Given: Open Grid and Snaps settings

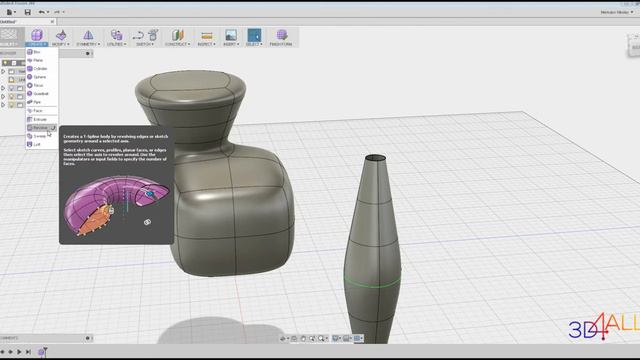Looking at the screenshot, I should 346,338.
